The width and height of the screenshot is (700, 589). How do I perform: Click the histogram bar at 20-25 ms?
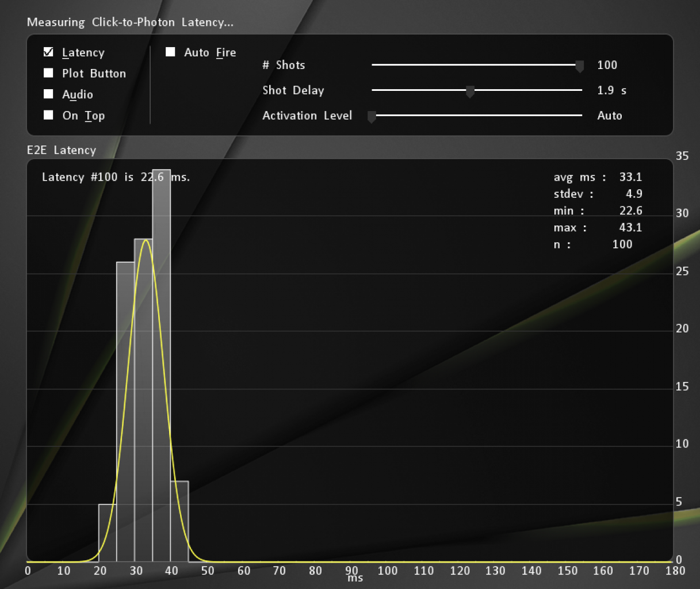[108, 533]
